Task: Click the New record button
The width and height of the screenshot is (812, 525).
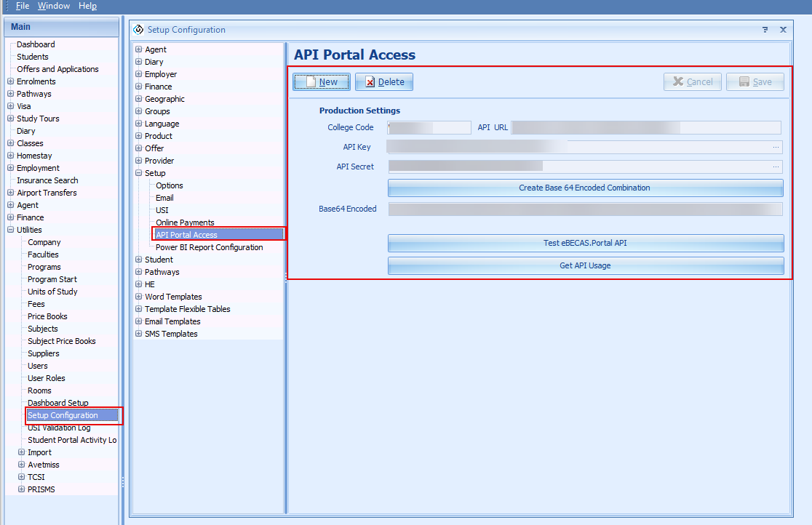Action: coord(322,82)
